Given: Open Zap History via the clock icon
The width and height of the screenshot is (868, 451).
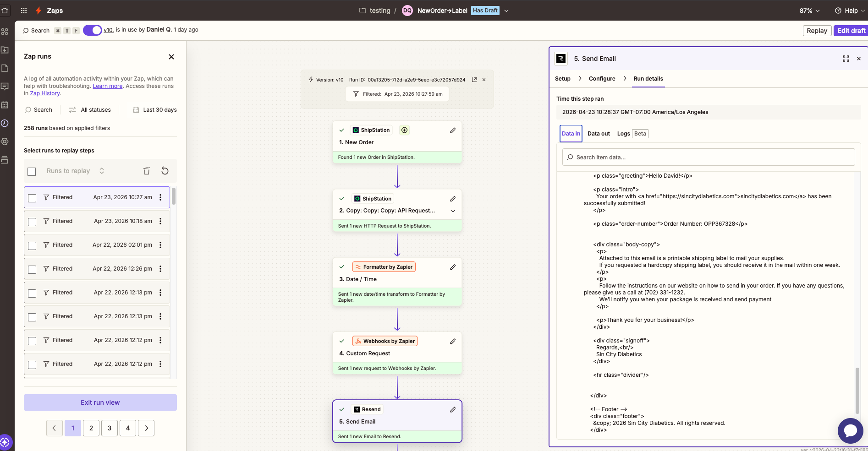Looking at the screenshot, I should click(5, 123).
